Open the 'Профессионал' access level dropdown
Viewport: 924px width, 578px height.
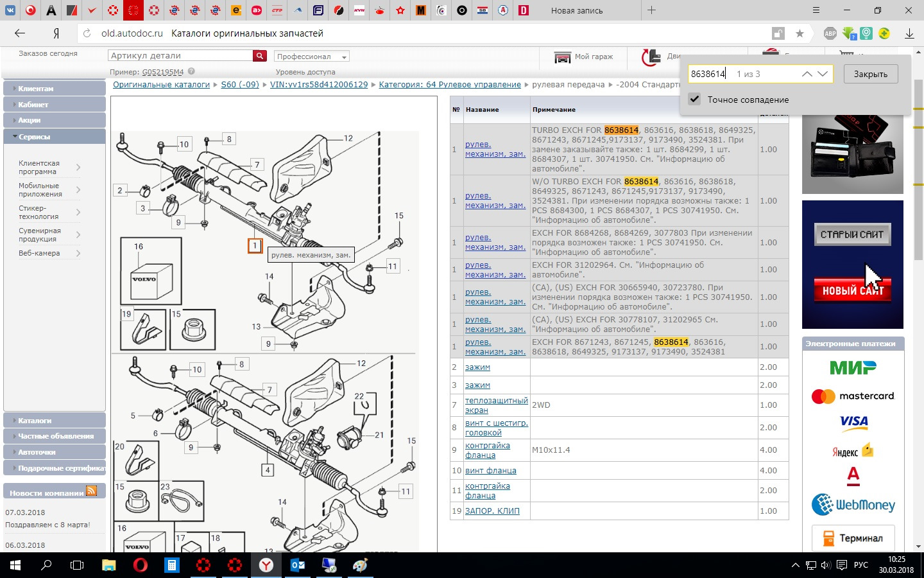coord(312,57)
